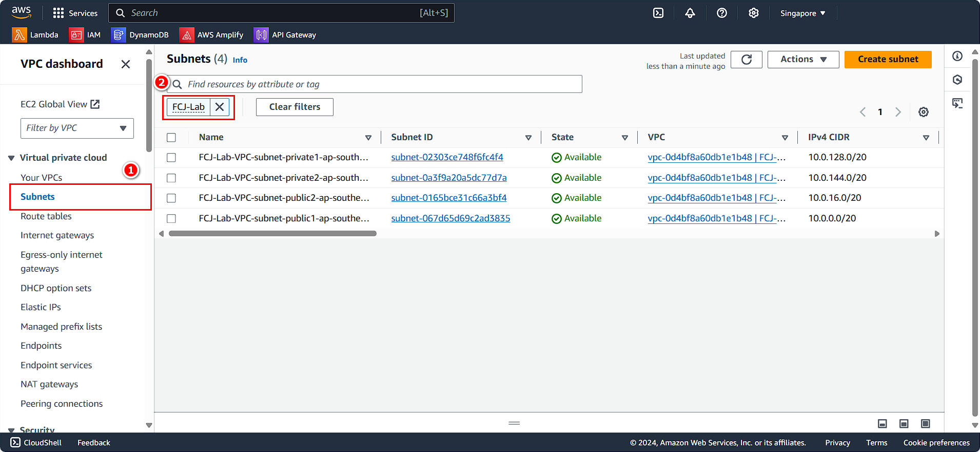Sort by the Subnet ID column arrow
Screen dimensions: 980x452
(528, 138)
